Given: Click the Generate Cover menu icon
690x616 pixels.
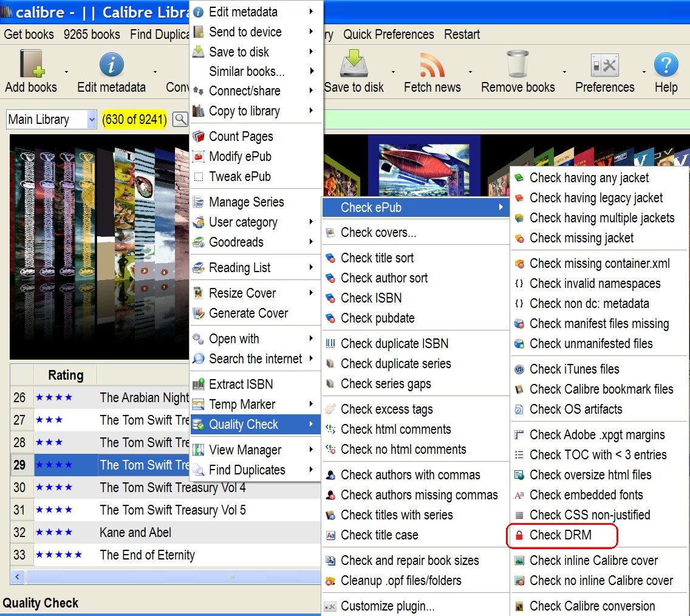Looking at the screenshot, I should pos(199,313).
